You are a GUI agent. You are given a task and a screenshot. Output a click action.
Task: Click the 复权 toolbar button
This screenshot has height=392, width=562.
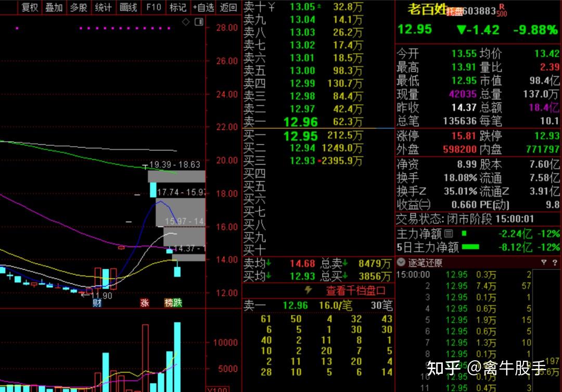click(29, 7)
